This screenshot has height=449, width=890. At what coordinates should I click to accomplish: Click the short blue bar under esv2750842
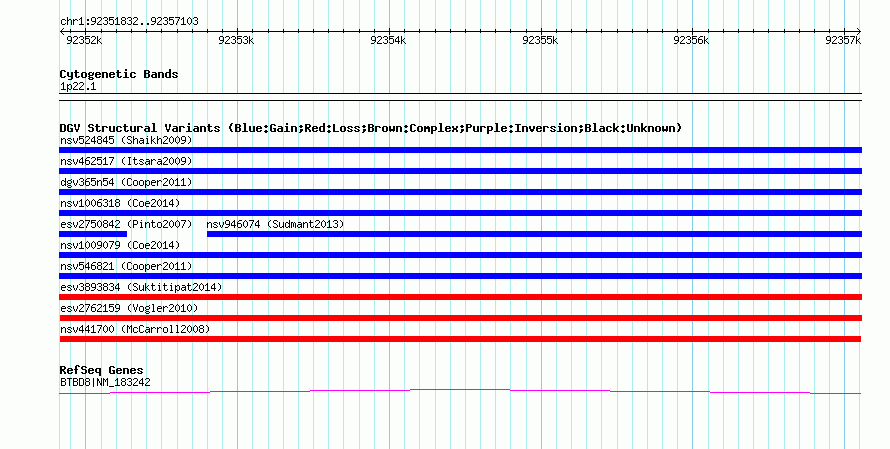pyautogui.click(x=93, y=234)
